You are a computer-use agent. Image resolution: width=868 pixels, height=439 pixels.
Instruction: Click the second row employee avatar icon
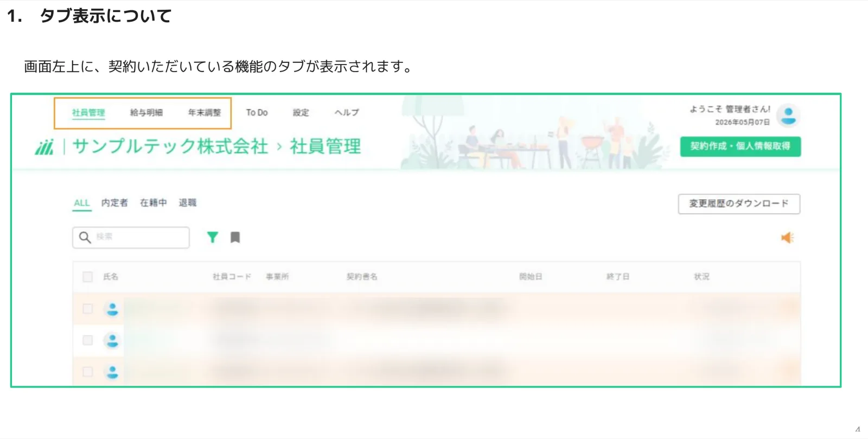[112, 341]
